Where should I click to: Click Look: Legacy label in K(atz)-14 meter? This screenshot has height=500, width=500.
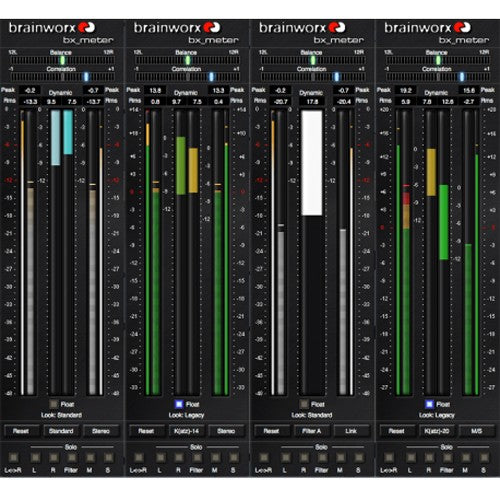pyautogui.click(x=186, y=415)
